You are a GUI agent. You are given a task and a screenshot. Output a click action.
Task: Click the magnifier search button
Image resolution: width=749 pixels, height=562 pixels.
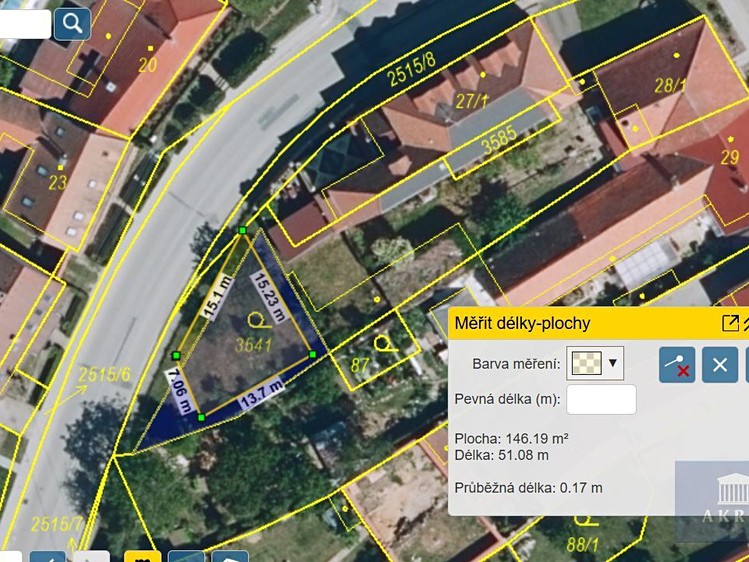[x=72, y=23]
